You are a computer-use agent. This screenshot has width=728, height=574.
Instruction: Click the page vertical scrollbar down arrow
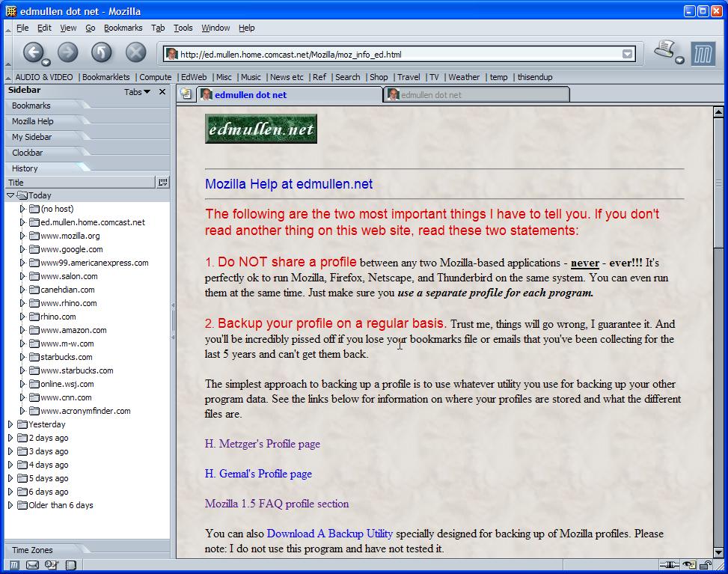click(x=718, y=552)
